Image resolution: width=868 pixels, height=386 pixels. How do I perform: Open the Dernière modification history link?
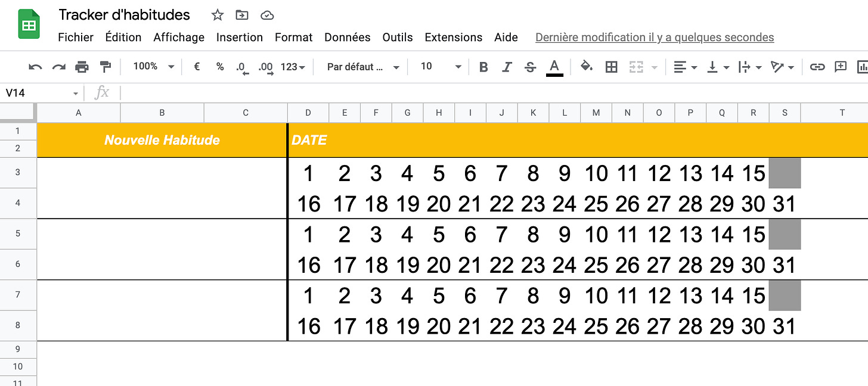tap(655, 37)
